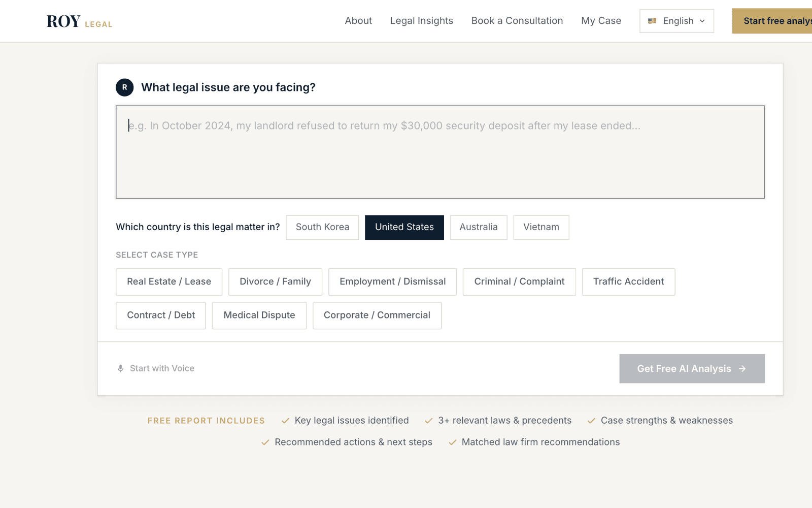Click the flag icon in language selector
Viewport: 812px width, 508px height.
(652, 21)
